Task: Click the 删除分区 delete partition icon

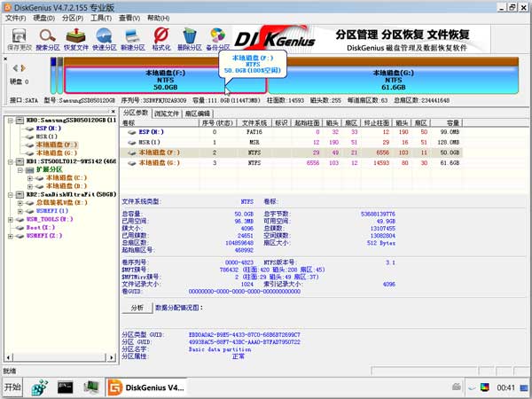Action: pos(190,39)
